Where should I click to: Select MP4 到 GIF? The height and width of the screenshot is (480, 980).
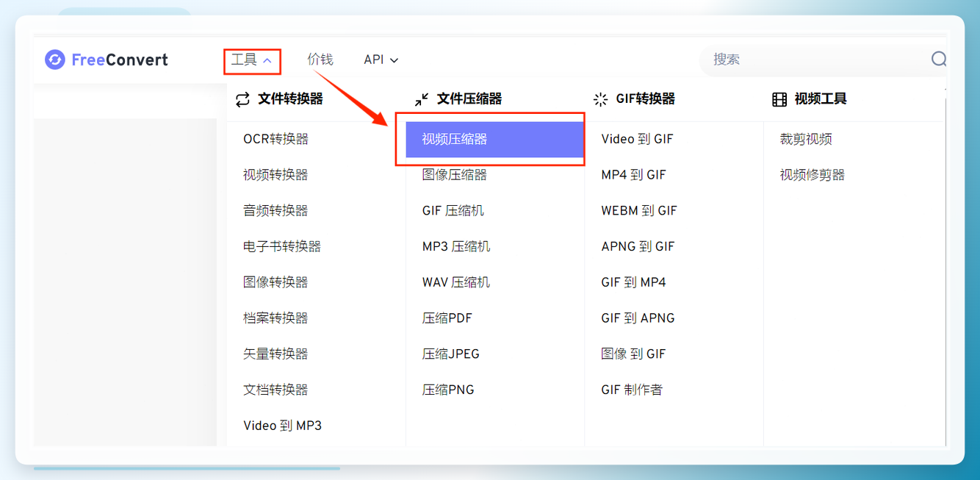[x=633, y=175]
